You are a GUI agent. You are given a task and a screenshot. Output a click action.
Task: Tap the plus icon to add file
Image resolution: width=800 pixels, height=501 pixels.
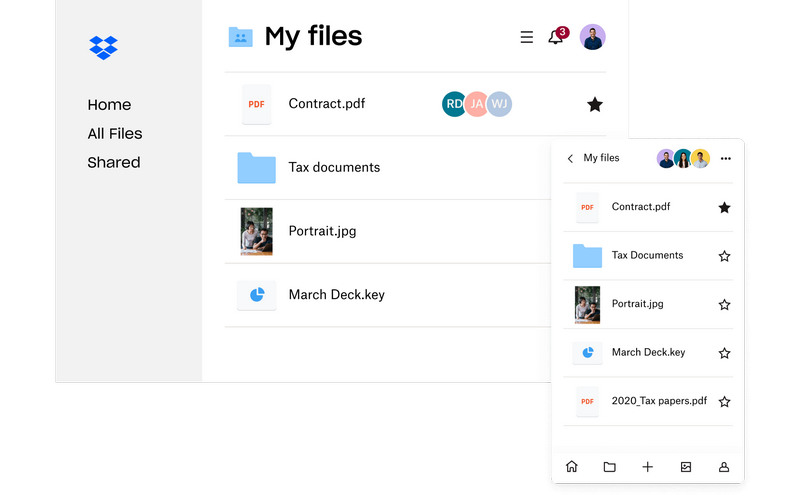pos(647,467)
